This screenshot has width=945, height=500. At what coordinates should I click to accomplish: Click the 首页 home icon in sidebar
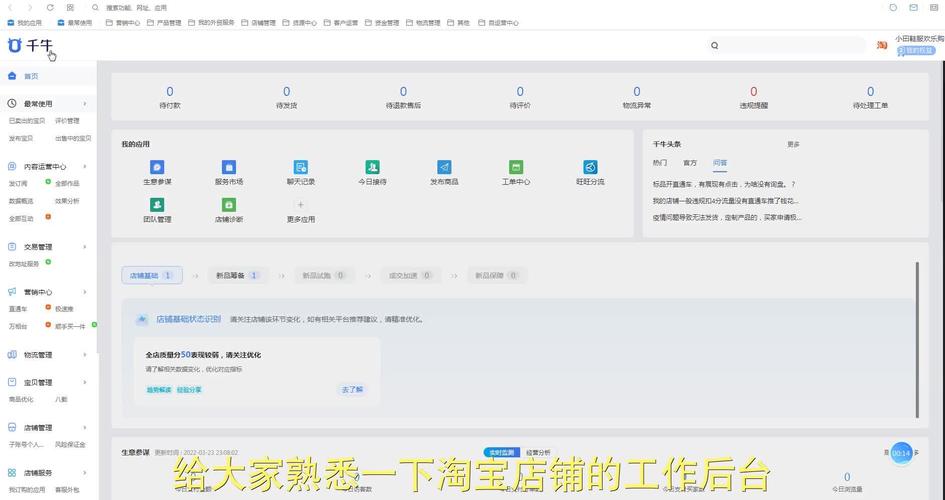(x=12, y=76)
